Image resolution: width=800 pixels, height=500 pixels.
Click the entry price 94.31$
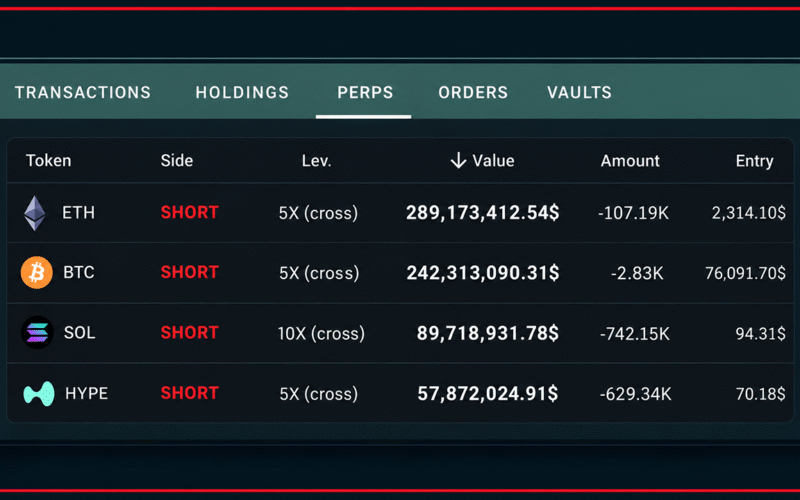[760, 334]
